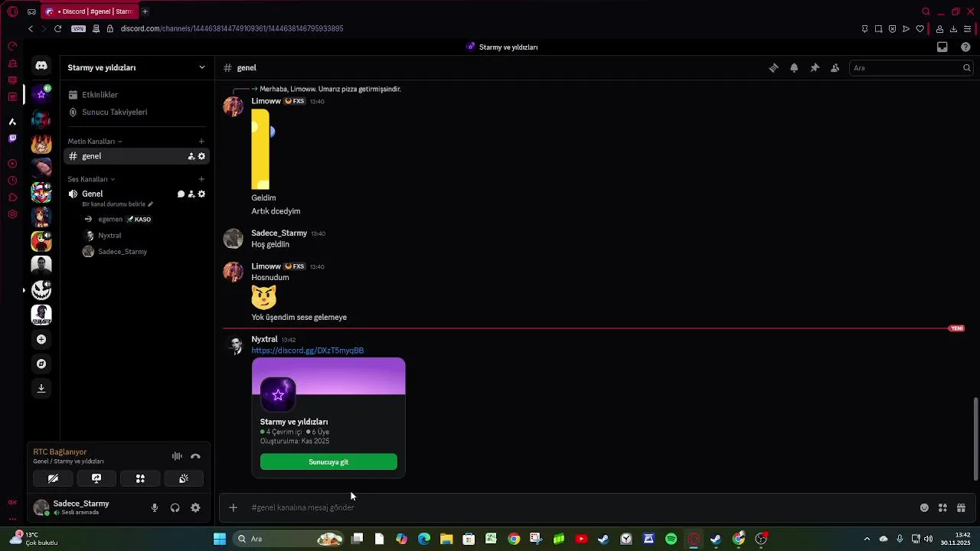Open new browser tab plus button
This screenshot has width=980, height=551.
145,11
